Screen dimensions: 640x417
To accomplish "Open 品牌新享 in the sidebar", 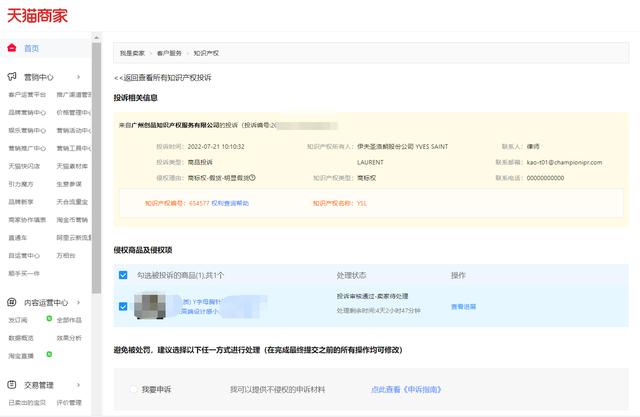I will 21,202.
